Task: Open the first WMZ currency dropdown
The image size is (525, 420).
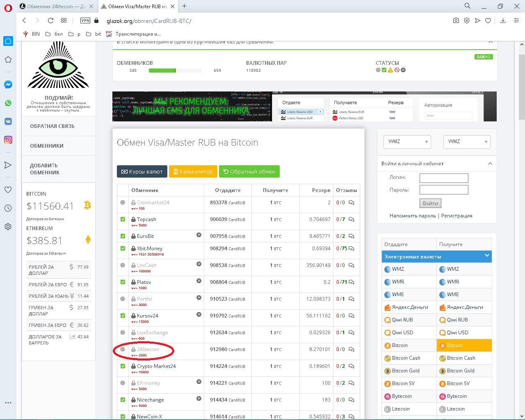Action: pyautogui.click(x=407, y=142)
